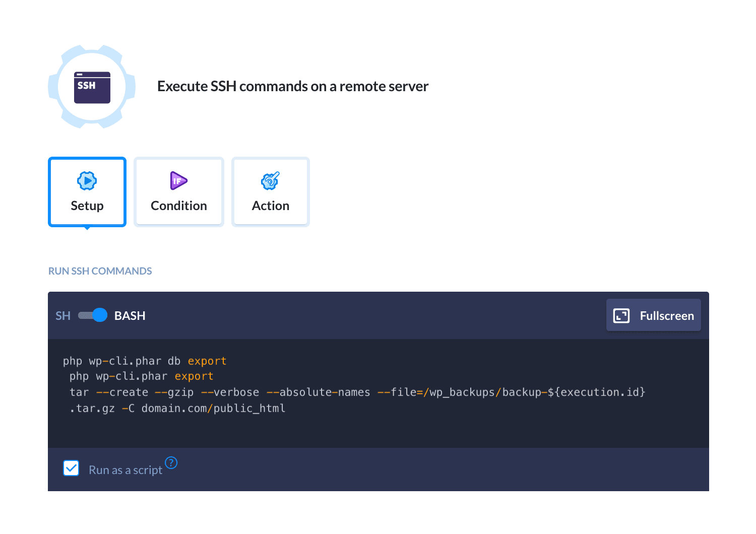
Task: Click the Fullscreen button label
Action: click(x=666, y=316)
